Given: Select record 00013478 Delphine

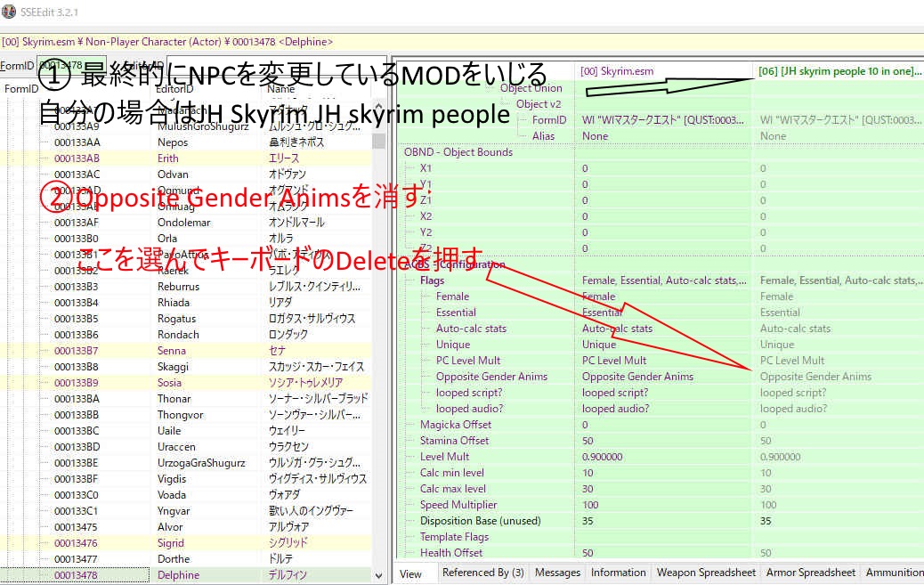Looking at the screenshot, I should pyautogui.click(x=186, y=575).
